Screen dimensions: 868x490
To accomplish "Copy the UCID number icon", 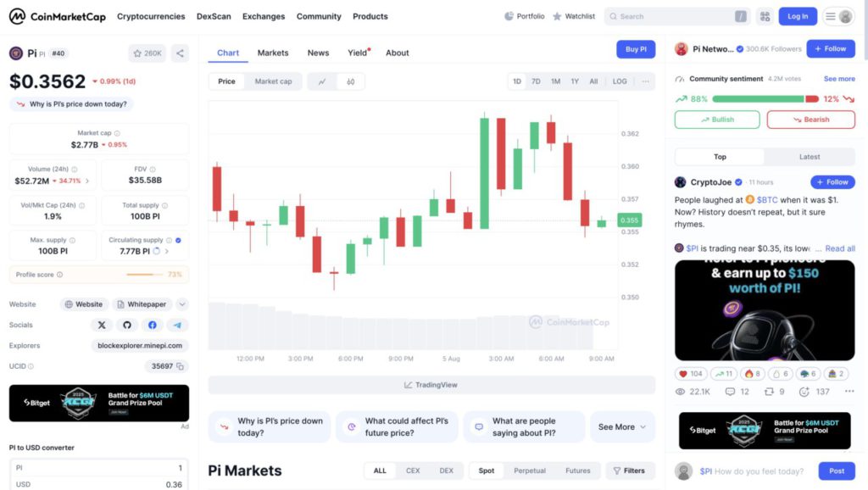I will pos(182,366).
